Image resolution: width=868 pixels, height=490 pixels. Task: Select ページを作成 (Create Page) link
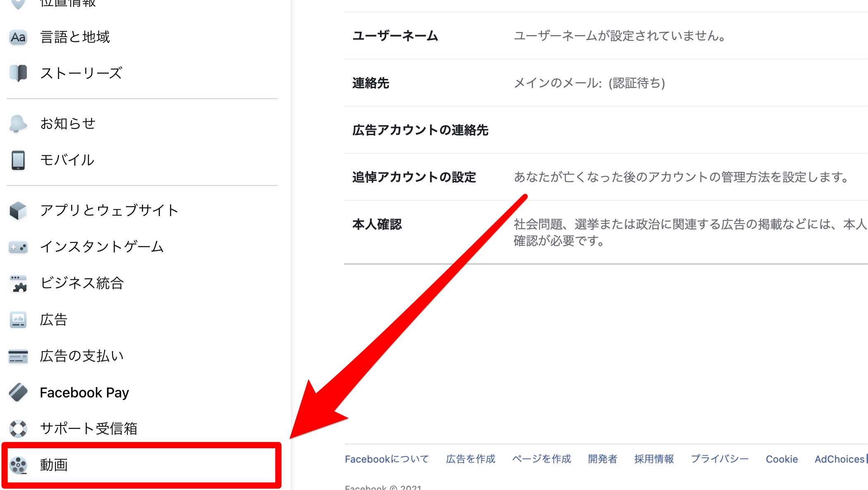pyautogui.click(x=541, y=457)
